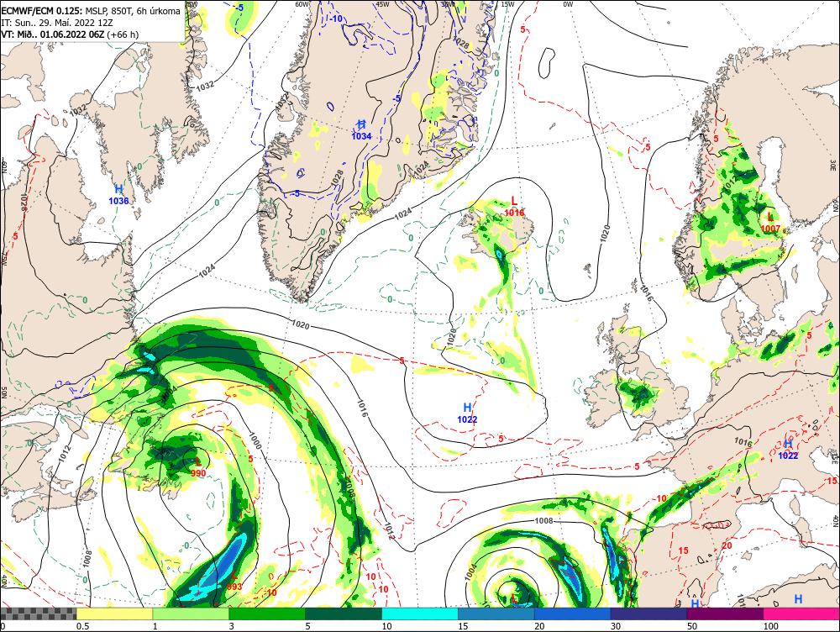The width and height of the screenshot is (840, 632).
Task: Click the gray checkered 0–0.5 legend swatch
Action: click(38, 614)
